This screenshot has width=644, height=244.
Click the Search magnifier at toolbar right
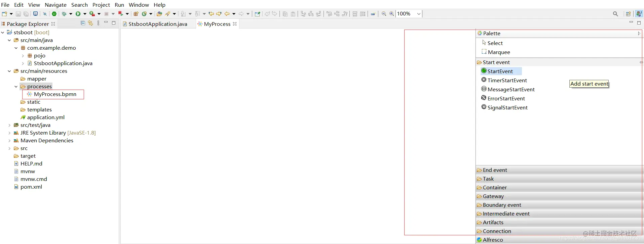[x=615, y=14]
